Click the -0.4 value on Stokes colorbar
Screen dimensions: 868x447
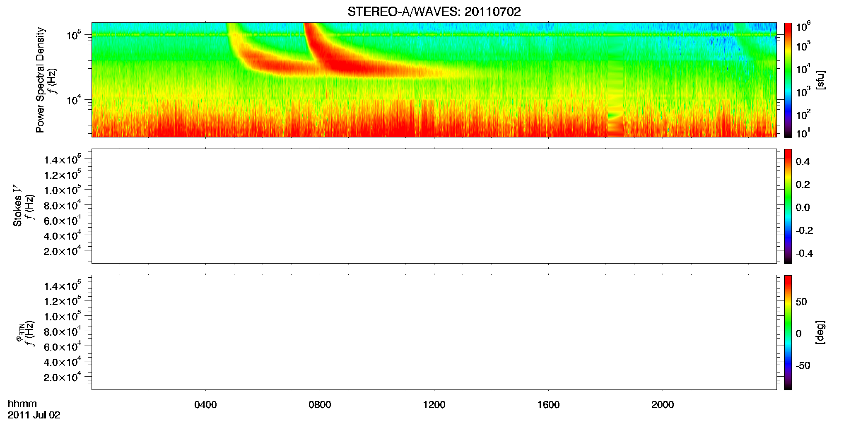(804, 254)
